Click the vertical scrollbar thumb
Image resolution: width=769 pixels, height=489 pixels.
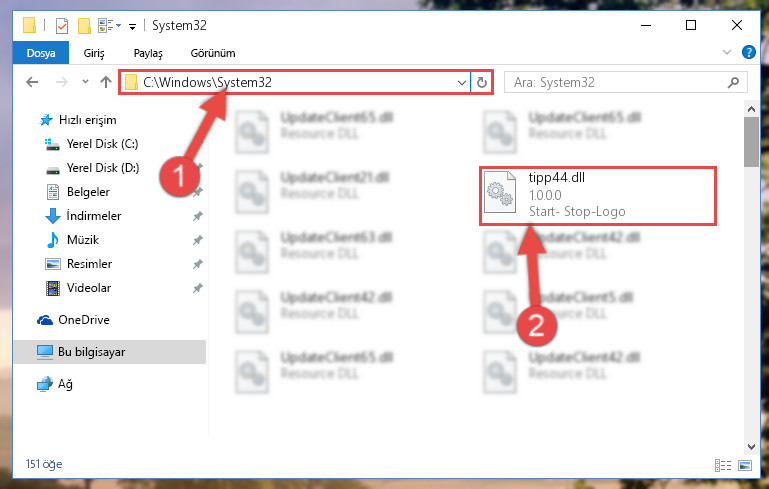tap(751, 142)
